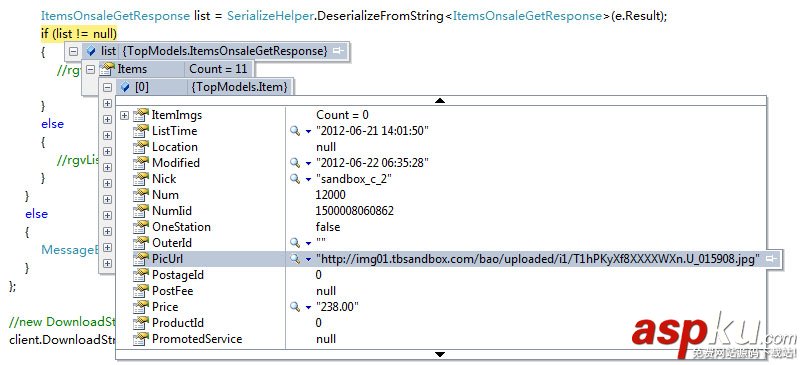Select the 1500008060862 NumIid value
802x365 pixels.
355,211
